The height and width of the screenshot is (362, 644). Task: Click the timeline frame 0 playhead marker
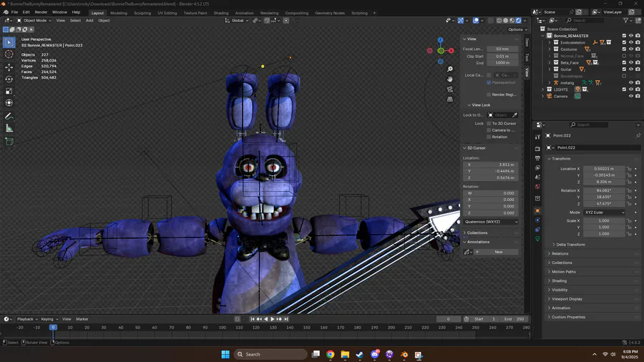click(x=53, y=327)
